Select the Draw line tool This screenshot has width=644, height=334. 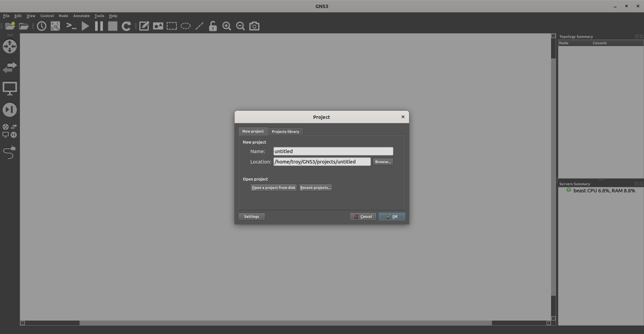(x=199, y=26)
